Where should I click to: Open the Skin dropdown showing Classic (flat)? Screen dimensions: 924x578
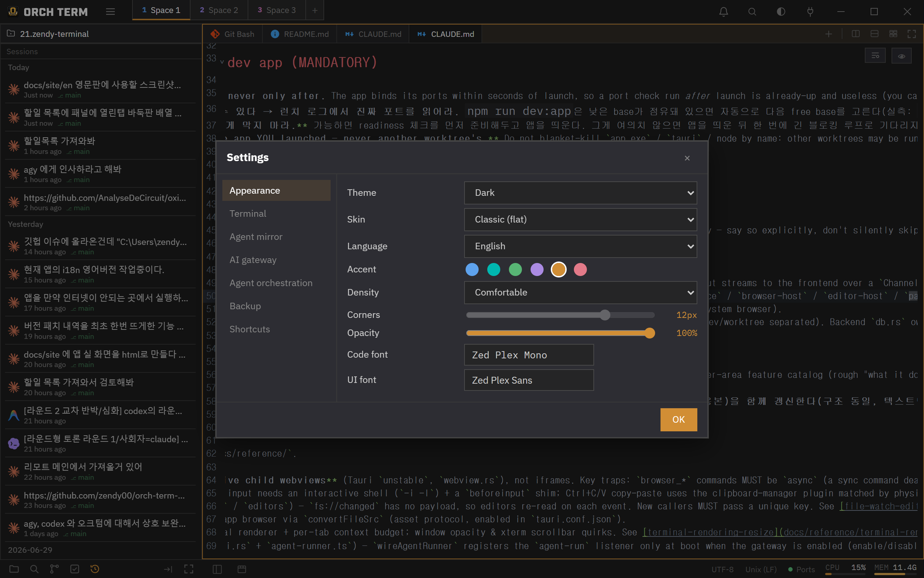(x=580, y=219)
